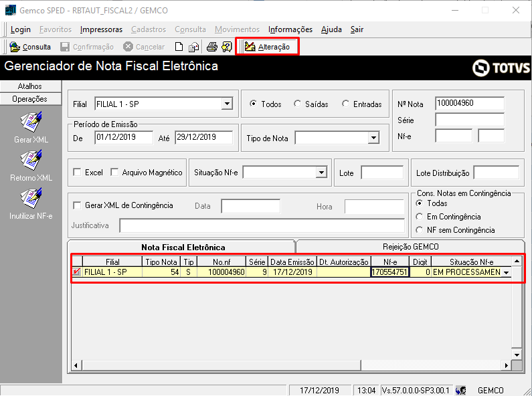Click the Gerar XML operation icon

click(31, 122)
